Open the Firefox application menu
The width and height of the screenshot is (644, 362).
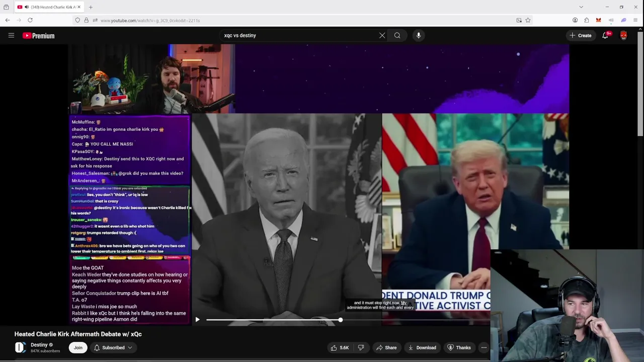tap(636, 20)
